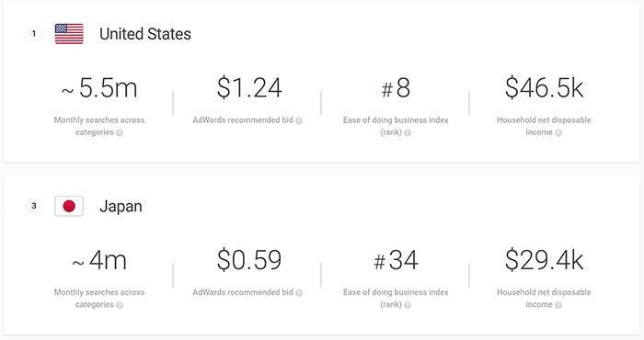
Task: Click info icon for Japan business index rank
Action: click(x=408, y=305)
